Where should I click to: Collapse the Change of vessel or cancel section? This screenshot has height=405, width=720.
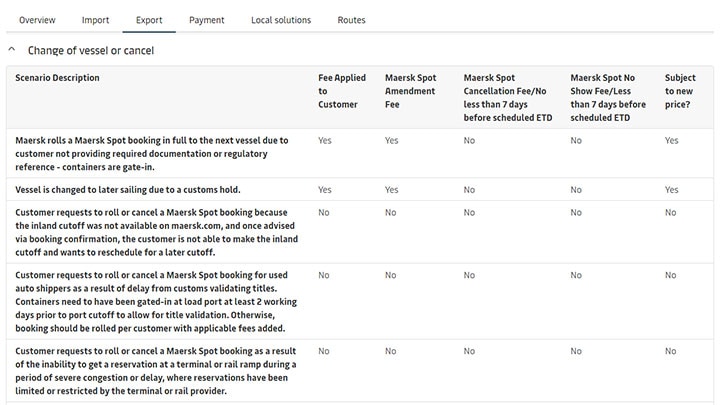tap(12, 50)
